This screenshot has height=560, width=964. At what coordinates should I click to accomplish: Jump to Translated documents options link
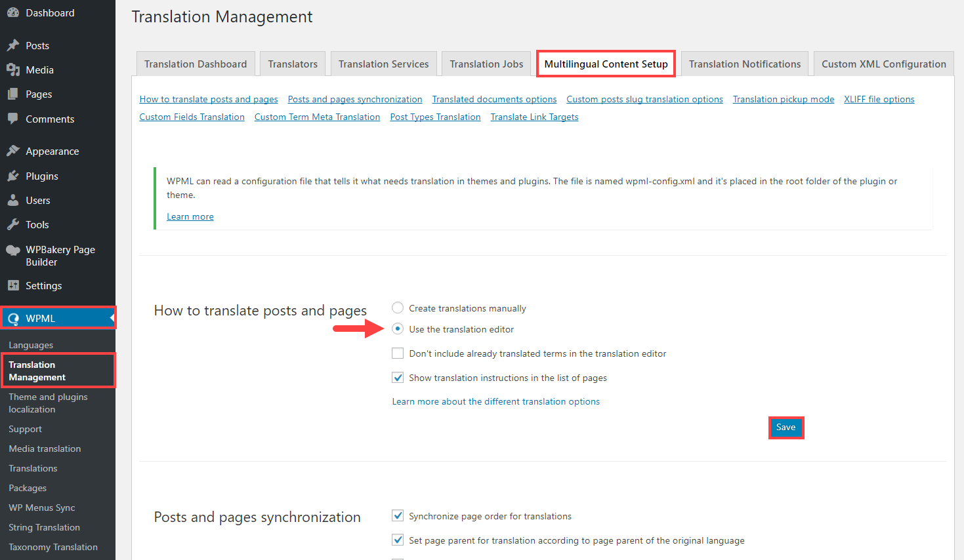click(x=494, y=99)
